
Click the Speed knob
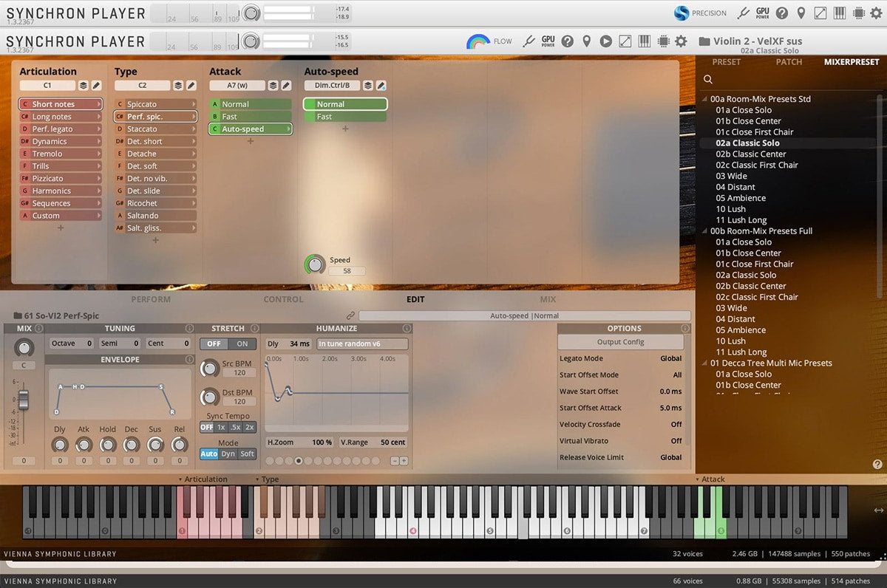(315, 264)
